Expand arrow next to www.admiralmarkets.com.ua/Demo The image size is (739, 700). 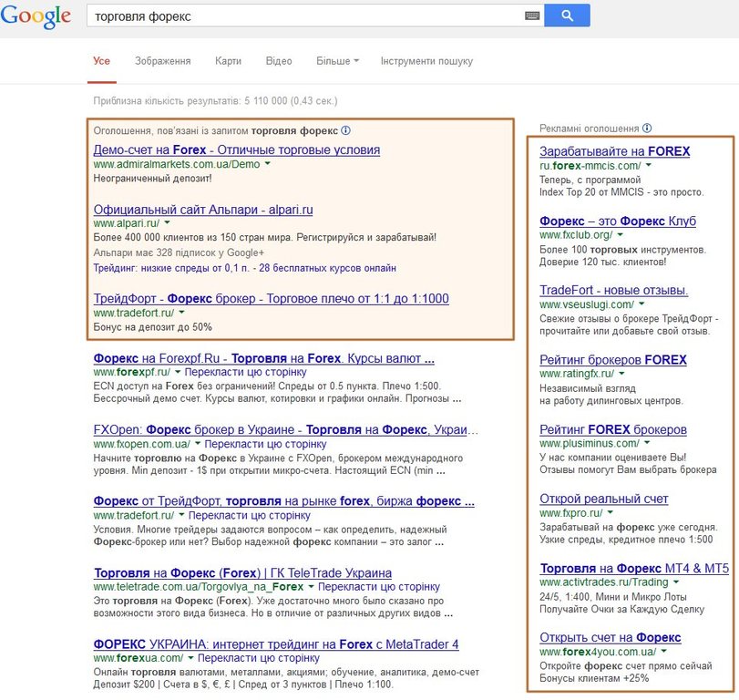click(268, 163)
